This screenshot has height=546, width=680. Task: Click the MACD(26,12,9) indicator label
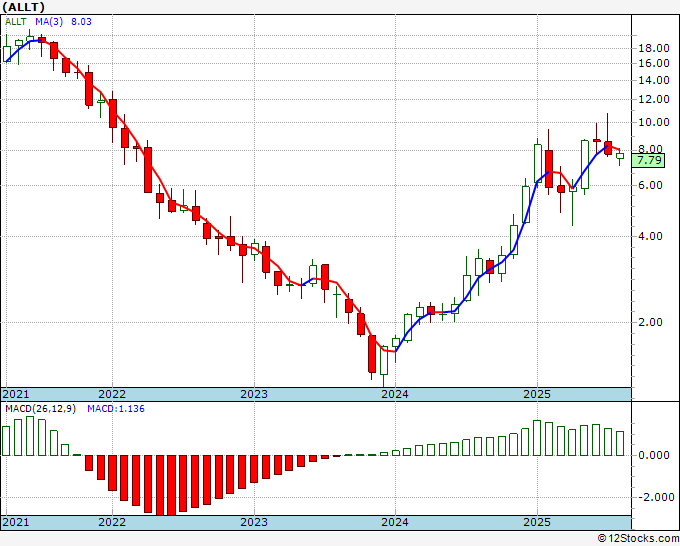coord(40,409)
